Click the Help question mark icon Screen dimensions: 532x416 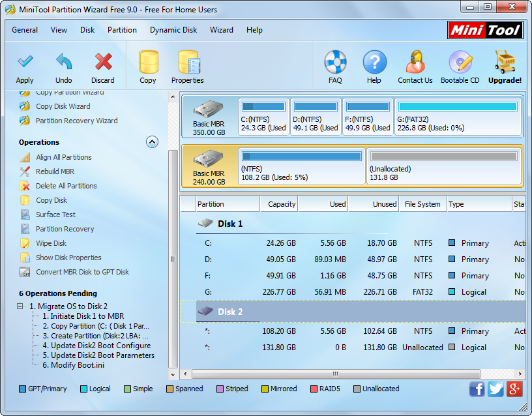point(374,62)
